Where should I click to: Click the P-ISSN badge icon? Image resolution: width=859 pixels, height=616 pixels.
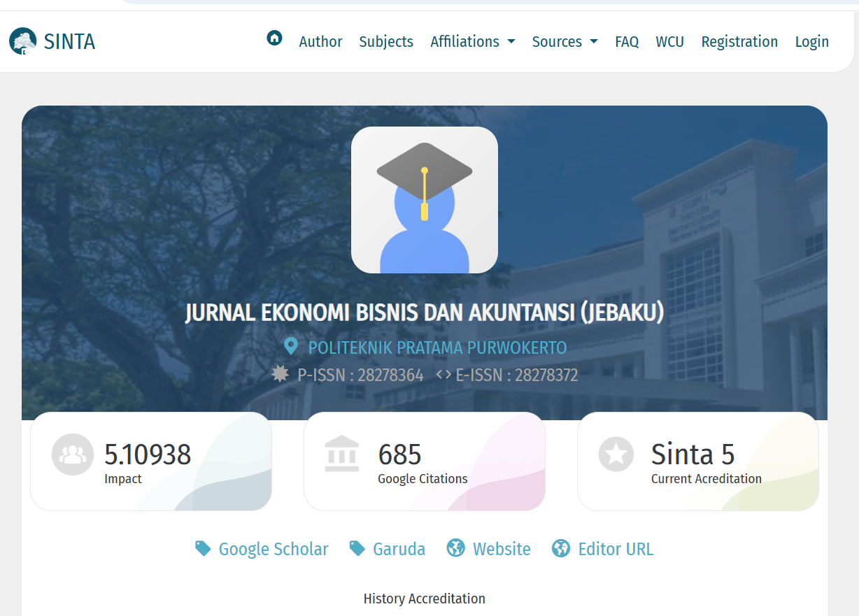[281, 375]
